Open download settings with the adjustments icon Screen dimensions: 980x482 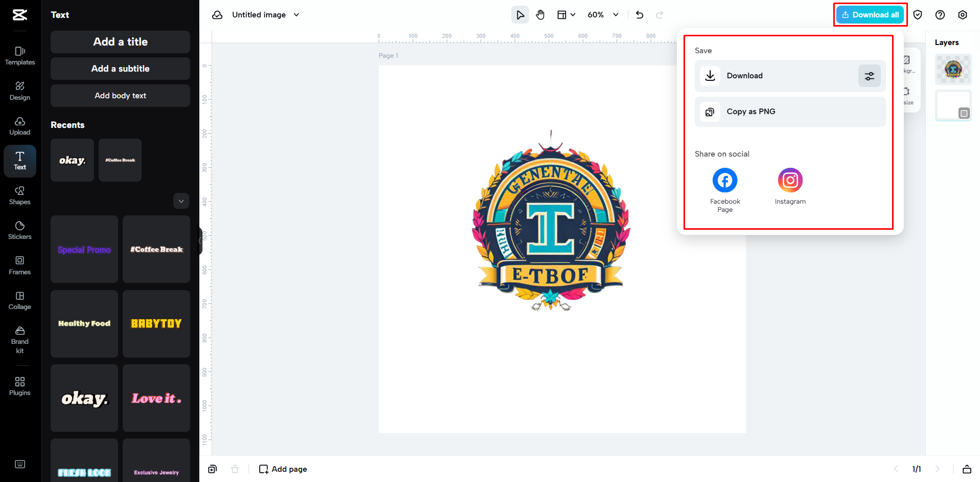[x=869, y=75]
